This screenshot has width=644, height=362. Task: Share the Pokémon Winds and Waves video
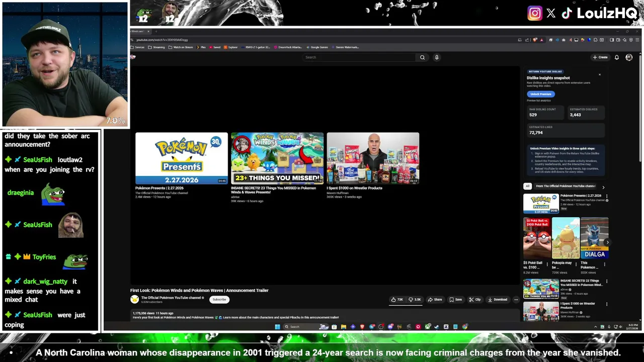pos(435,300)
